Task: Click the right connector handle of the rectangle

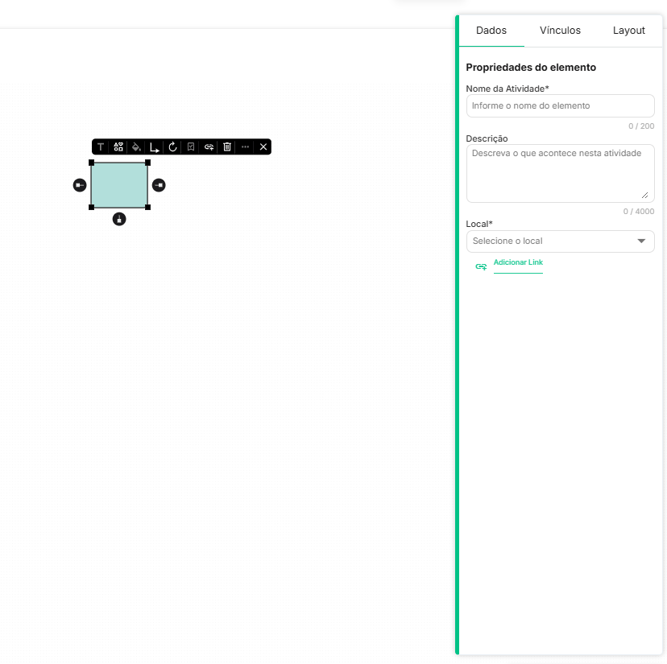Action: coord(159,185)
